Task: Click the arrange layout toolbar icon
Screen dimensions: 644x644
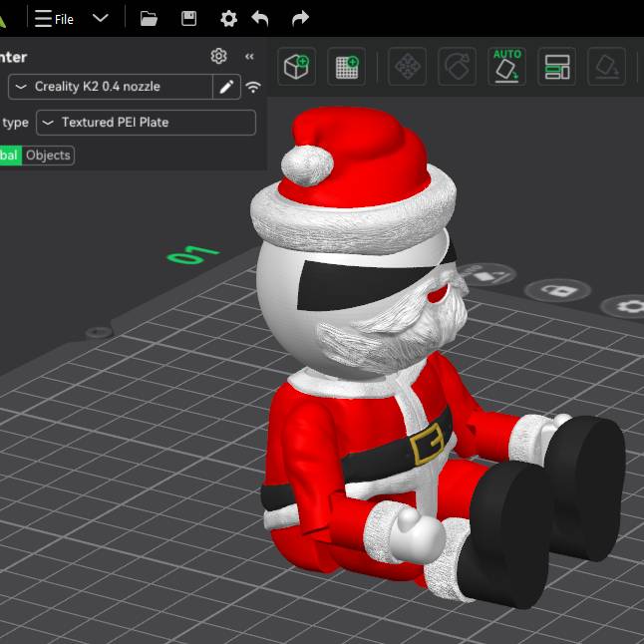Action: pyautogui.click(x=557, y=67)
